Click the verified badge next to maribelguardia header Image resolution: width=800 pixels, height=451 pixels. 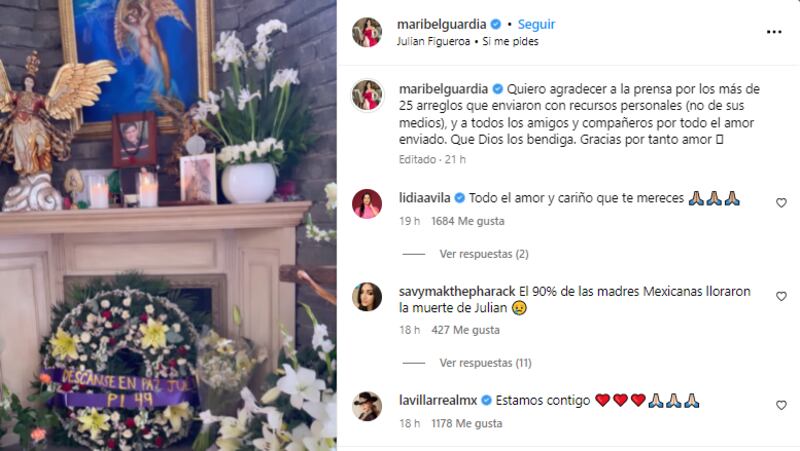tap(495, 24)
